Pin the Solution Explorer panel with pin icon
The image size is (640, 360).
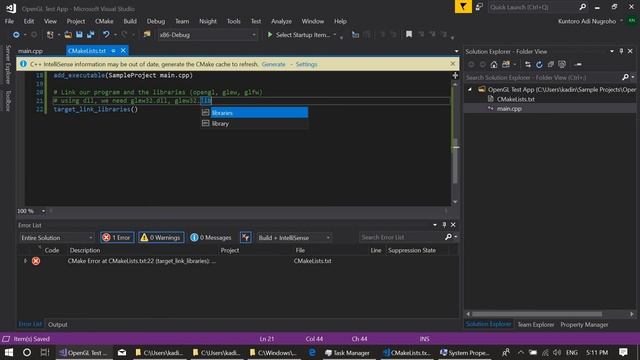tap(621, 51)
